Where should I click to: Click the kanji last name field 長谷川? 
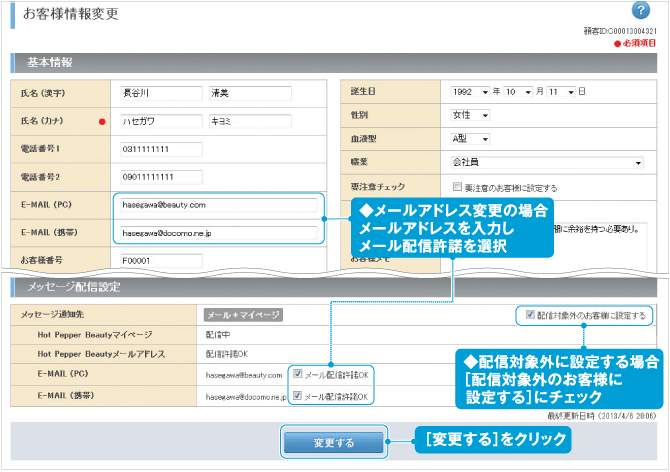tap(158, 93)
